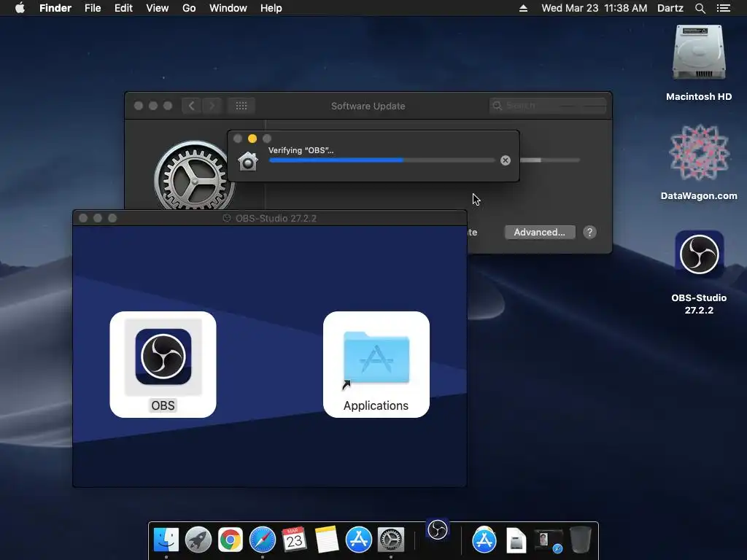
Task: Open Notes from the Dock
Action: pos(326,540)
